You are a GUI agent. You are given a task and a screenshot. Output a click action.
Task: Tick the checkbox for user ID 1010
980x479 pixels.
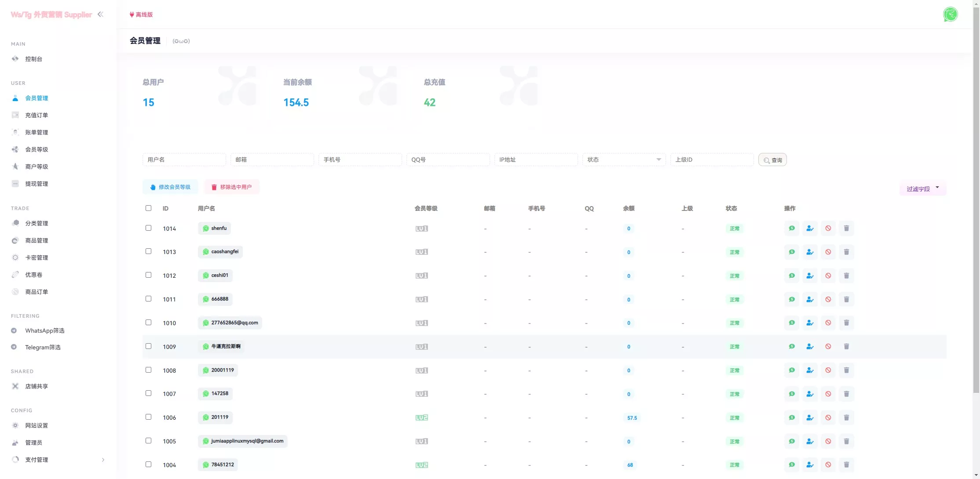[x=148, y=322]
